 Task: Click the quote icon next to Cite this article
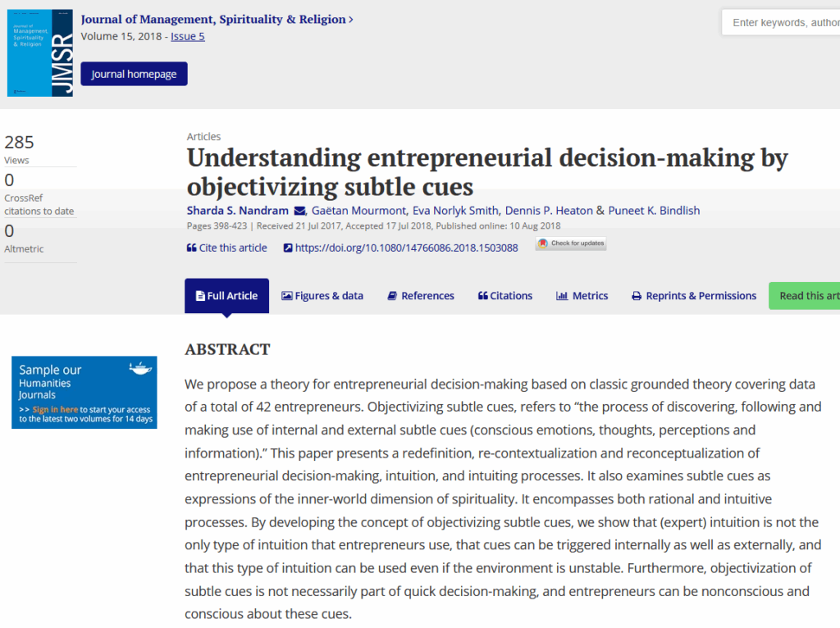(191, 248)
